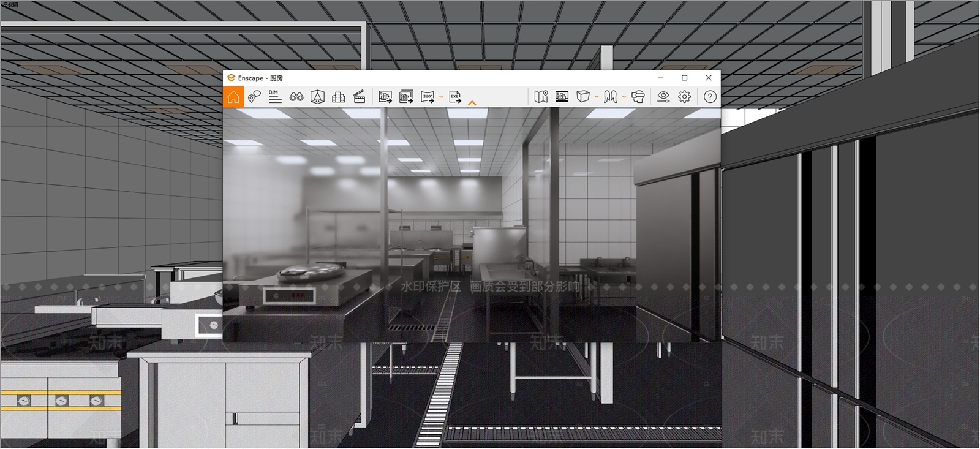This screenshot has width=980, height=449.
Task: Expand dropdown next to the box icon
Action: [597, 97]
